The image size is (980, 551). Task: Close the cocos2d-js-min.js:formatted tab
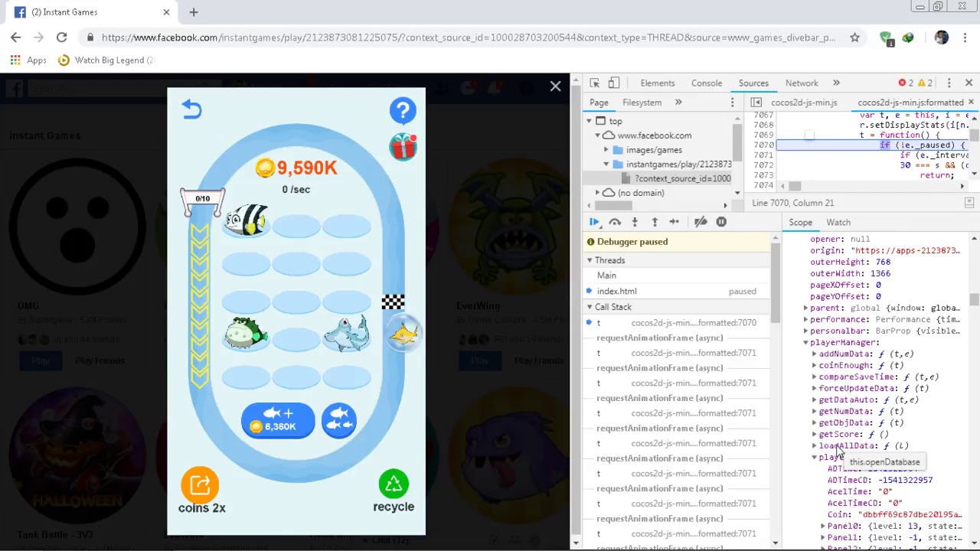971,102
